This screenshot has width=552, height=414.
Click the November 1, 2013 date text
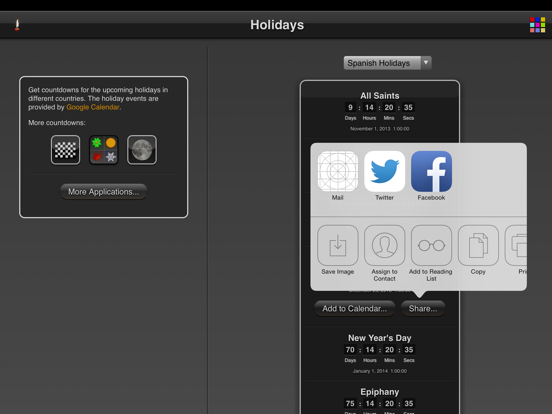tap(380, 129)
